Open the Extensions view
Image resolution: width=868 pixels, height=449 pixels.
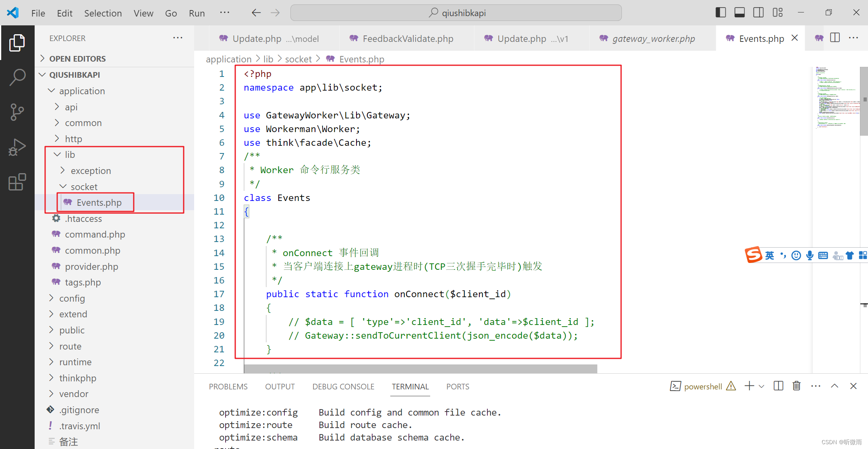pyautogui.click(x=17, y=182)
